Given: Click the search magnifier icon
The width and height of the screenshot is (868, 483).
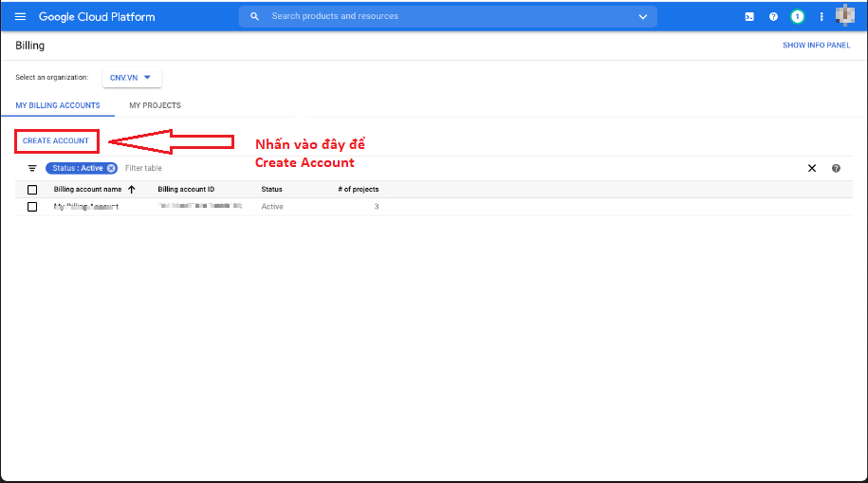Looking at the screenshot, I should click(x=254, y=17).
